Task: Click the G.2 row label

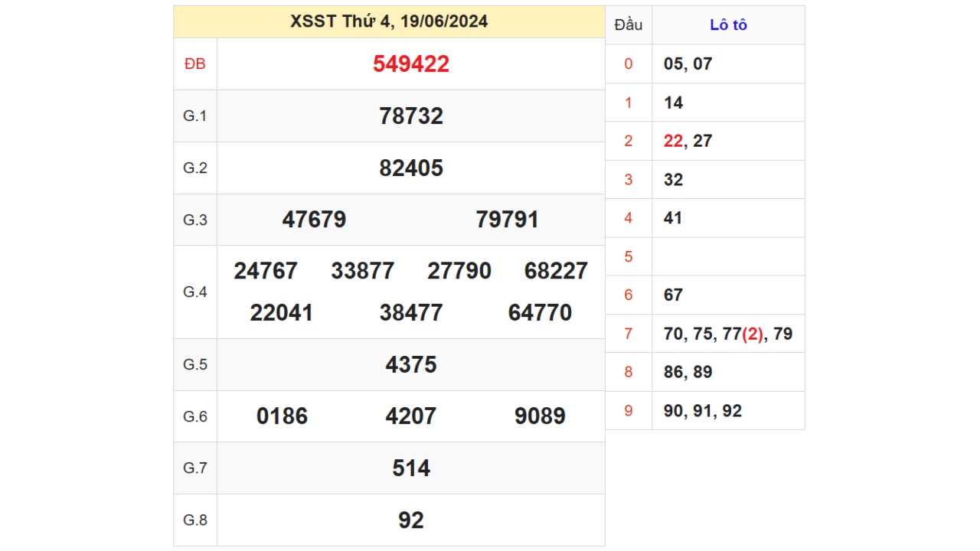Action: click(x=195, y=168)
